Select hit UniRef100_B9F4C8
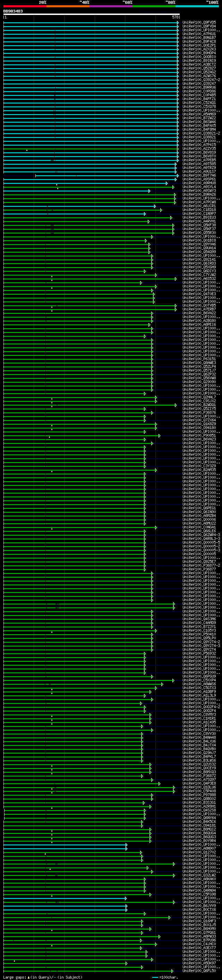Image resolution: width=222 pixels, height=980 pixels. pyautogui.click(x=199, y=41)
